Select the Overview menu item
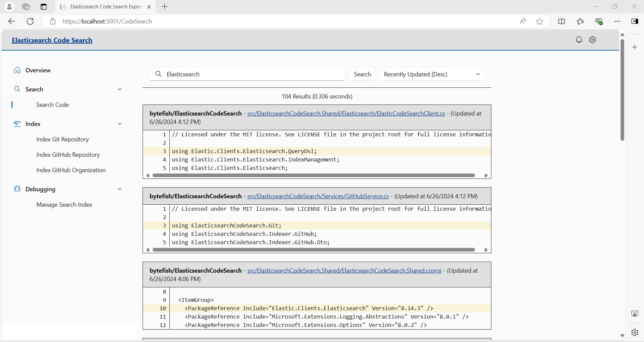 (38, 70)
